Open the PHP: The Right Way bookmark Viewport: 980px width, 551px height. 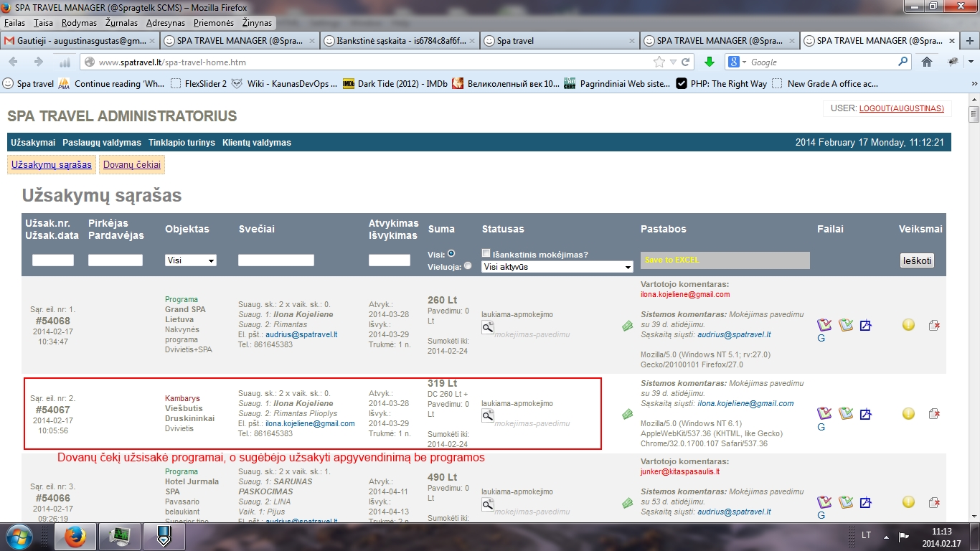click(x=721, y=84)
